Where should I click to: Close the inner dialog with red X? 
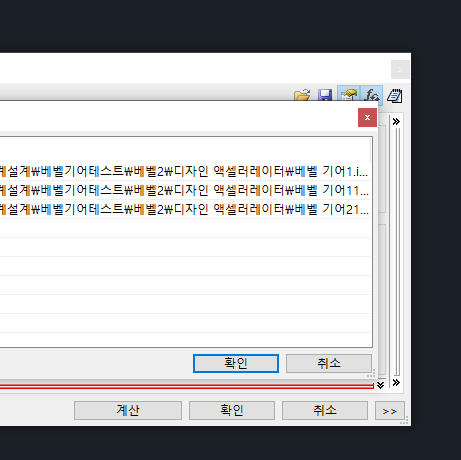click(x=367, y=117)
